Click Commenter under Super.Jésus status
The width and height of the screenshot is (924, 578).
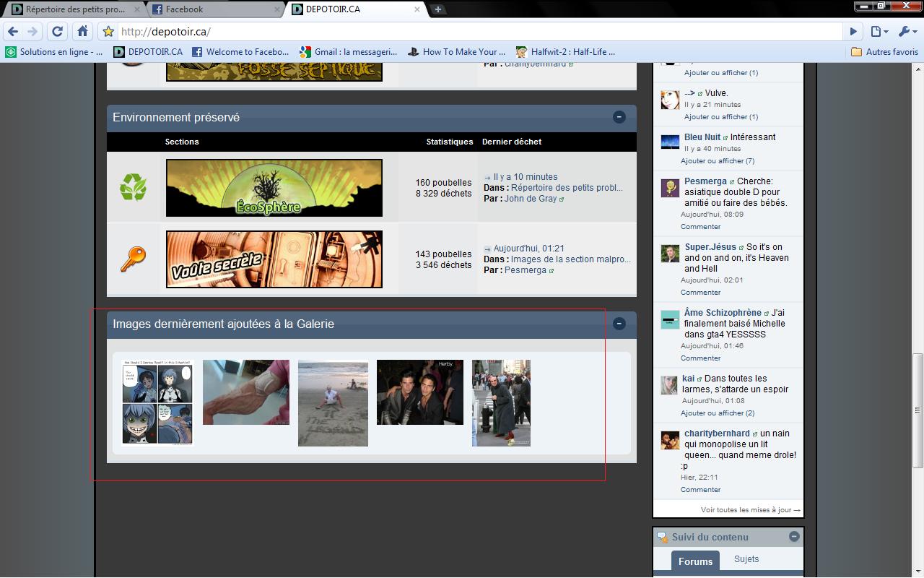(700, 293)
